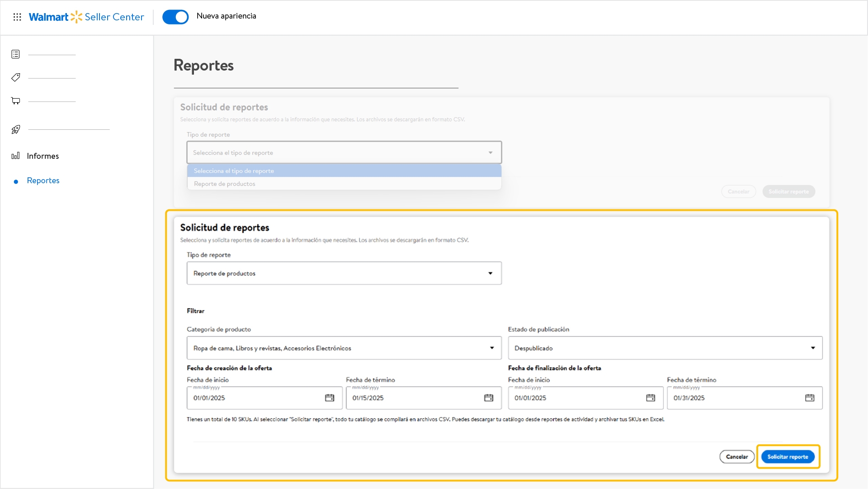Click the price tag sidebar icon
This screenshot has height=489, width=868.
pos(16,77)
